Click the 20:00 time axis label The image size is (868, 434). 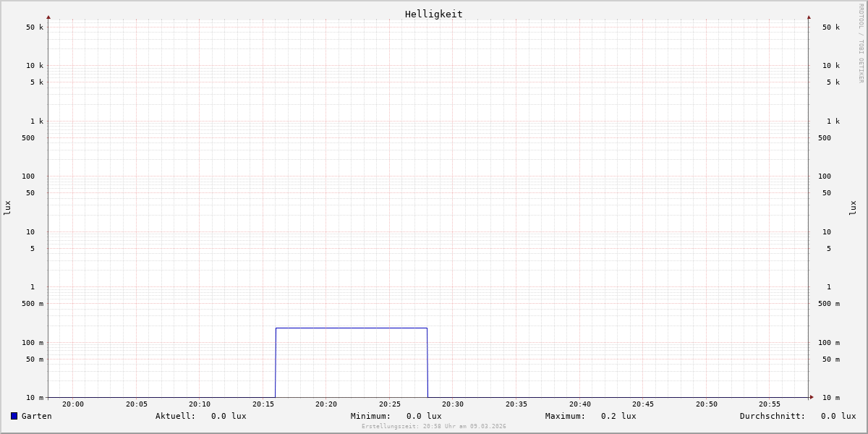pos(73,404)
